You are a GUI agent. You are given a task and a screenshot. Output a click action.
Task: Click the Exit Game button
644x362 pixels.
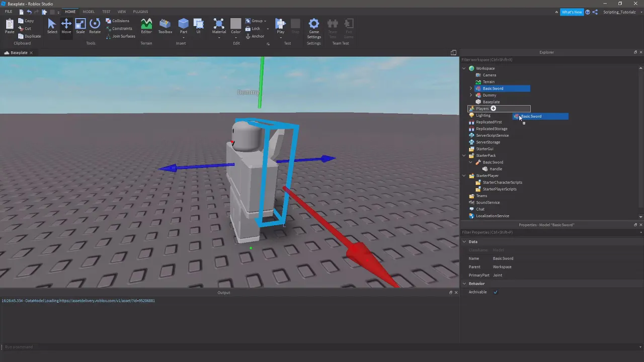coord(349,28)
